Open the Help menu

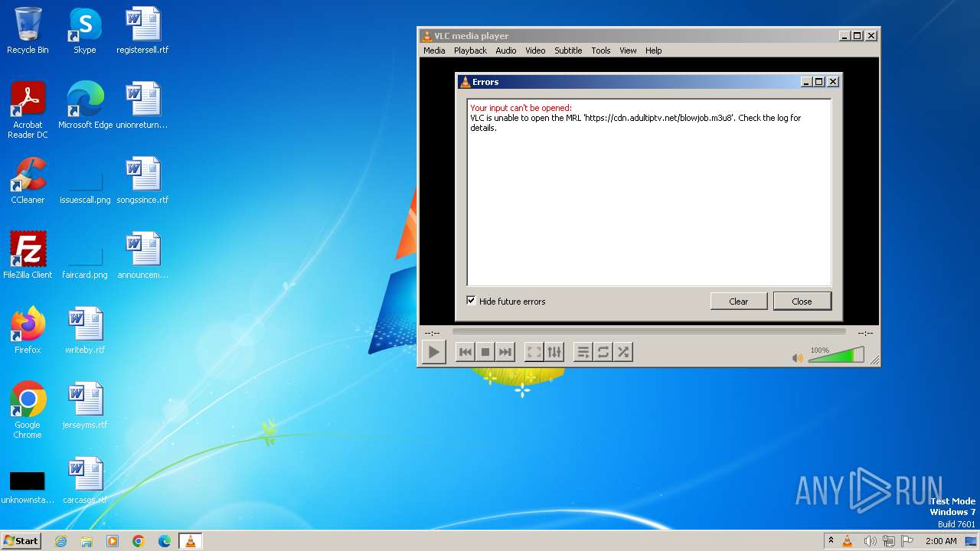[x=653, y=51]
